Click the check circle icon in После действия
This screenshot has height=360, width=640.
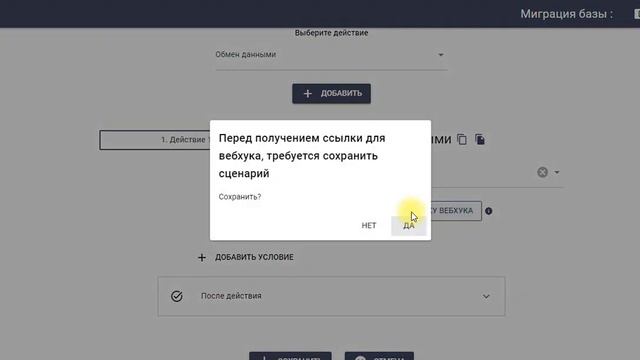(x=177, y=296)
